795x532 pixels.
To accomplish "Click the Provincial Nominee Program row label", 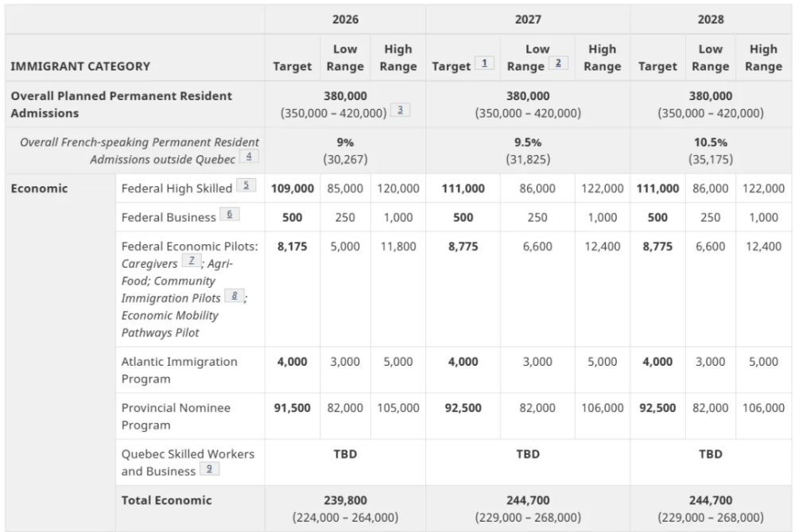I will click(x=176, y=416).
